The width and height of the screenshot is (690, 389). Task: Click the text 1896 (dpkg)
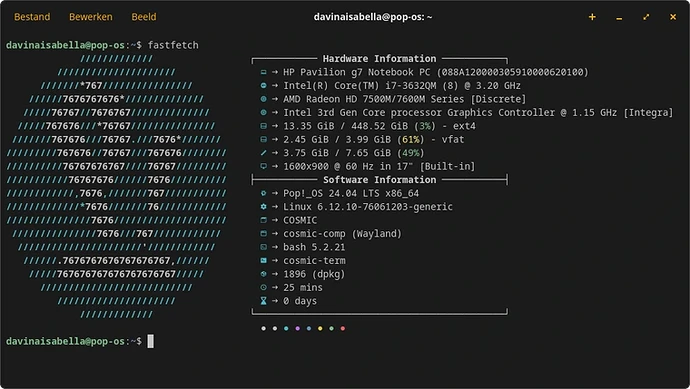314,274
